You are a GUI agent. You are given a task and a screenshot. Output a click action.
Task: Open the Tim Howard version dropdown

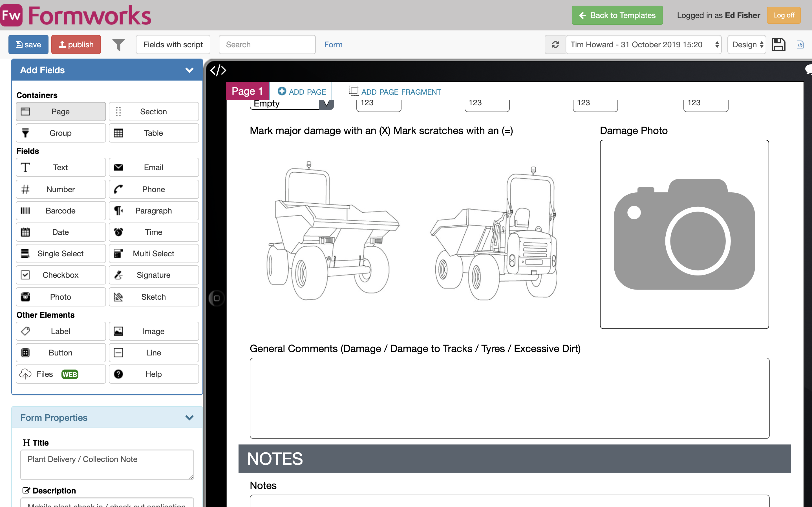[x=643, y=45]
